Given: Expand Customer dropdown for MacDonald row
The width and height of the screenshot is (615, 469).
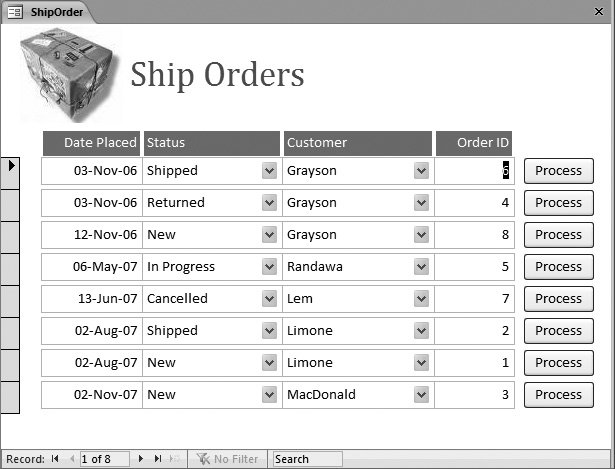Looking at the screenshot, I should pyautogui.click(x=421, y=395).
